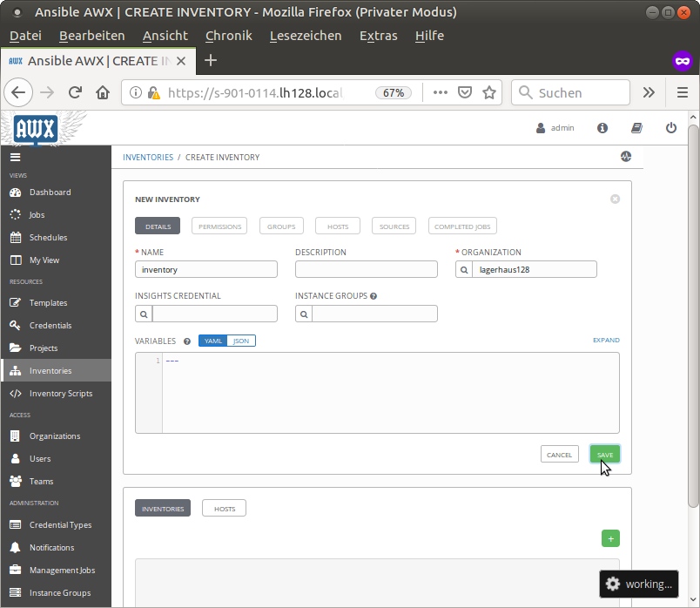Viewport: 700px width, 608px height.
Task: Select the Groups tab
Action: (x=281, y=226)
